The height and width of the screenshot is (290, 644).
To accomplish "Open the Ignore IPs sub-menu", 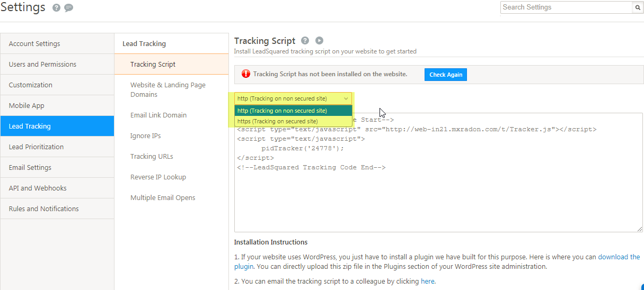I will tap(145, 136).
